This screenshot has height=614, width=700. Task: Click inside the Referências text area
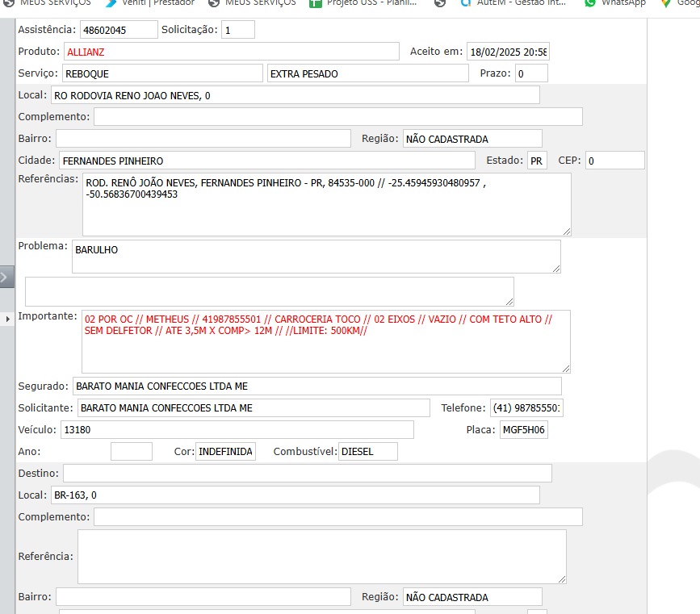[326, 205]
